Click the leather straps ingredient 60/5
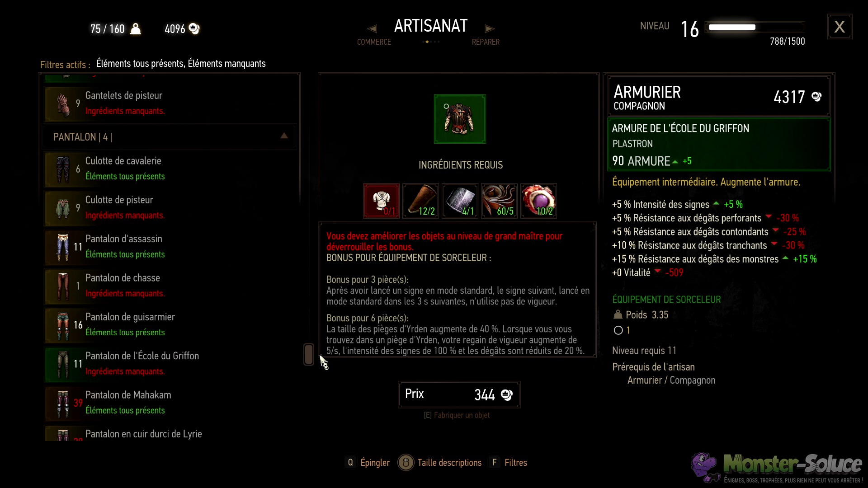This screenshot has height=488, width=868. [x=499, y=201]
